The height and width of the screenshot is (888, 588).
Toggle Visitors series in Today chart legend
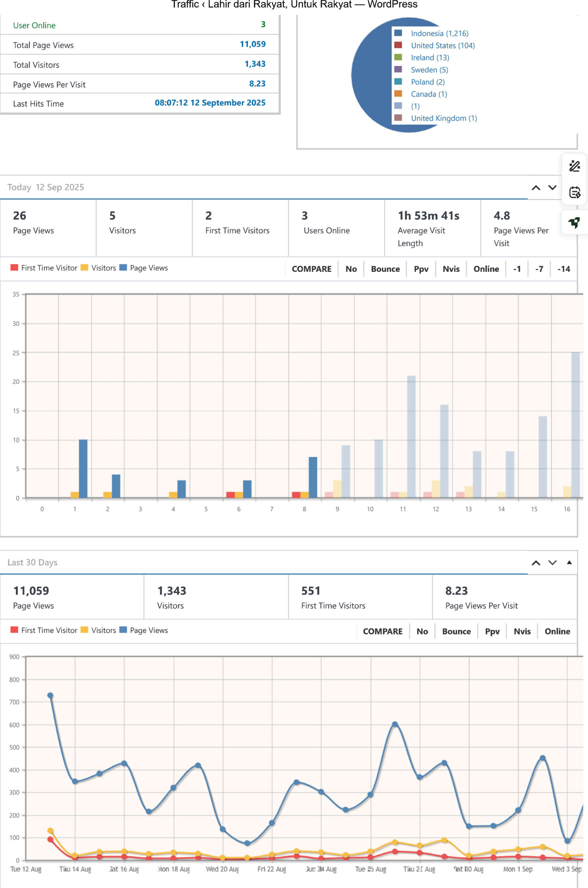[98, 268]
